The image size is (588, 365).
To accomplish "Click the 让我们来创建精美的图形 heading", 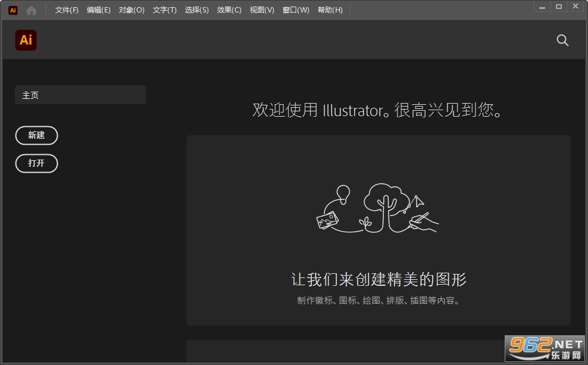I will point(379,279).
